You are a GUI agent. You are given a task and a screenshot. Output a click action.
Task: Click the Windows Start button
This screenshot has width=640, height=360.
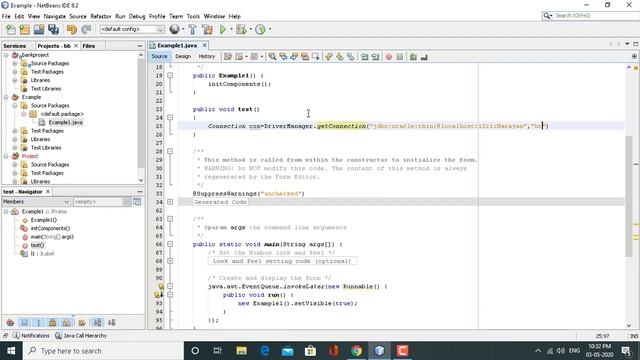pyautogui.click(x=11, y=351)
